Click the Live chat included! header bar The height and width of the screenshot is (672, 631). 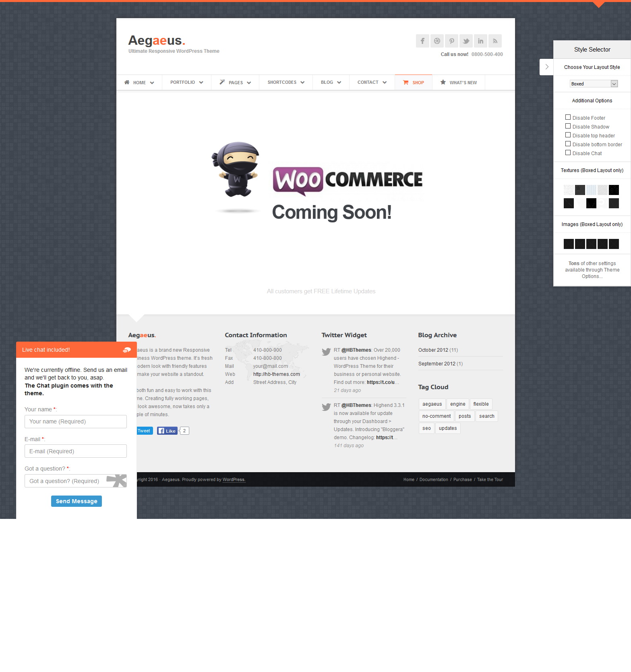tap(77, 350)
